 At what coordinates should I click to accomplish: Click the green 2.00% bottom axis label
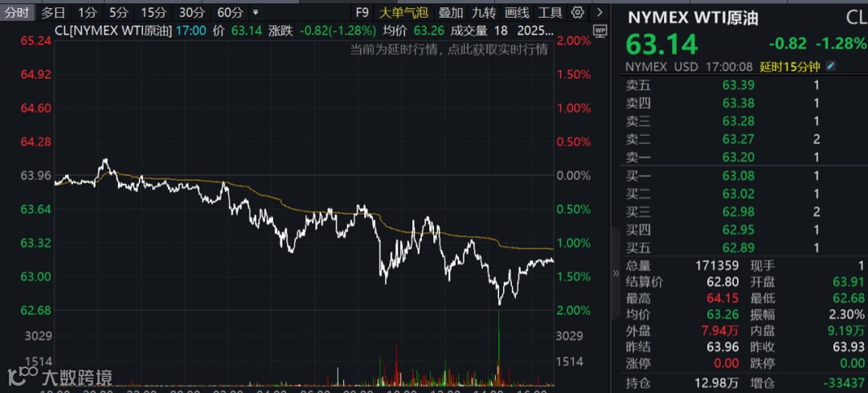pyautogui.click(x=574, y=310)
